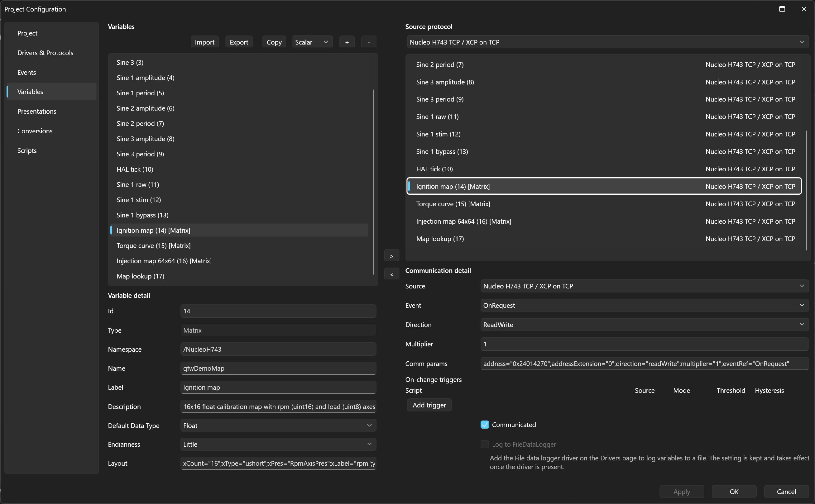Image resolution: width=815 pixels, height=504 pixels.
Task: Select Sine 1 period (5) in Variables list
Action: click(x=239, y=93)
